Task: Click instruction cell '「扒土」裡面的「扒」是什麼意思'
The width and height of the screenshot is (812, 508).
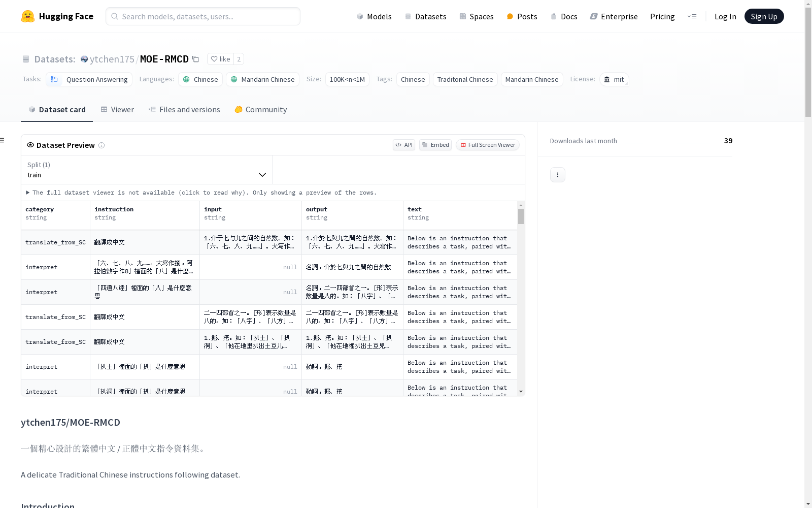Action: (x=145, y=367)
